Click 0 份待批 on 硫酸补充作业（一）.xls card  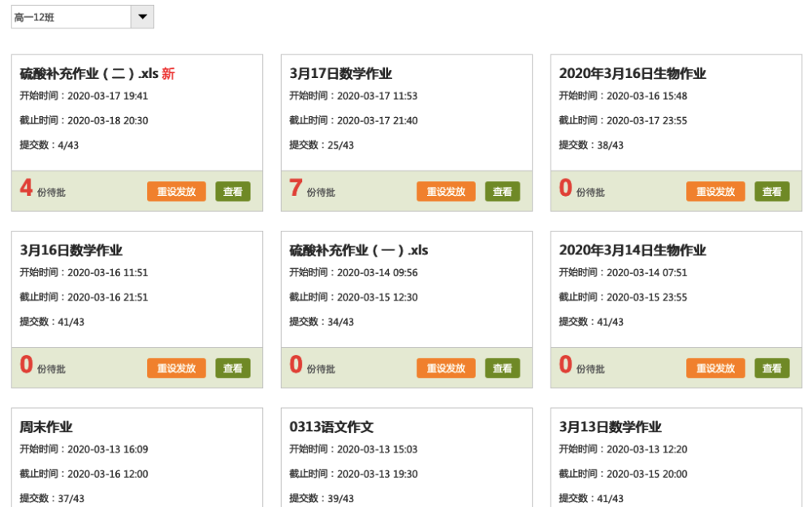(313, 365)
